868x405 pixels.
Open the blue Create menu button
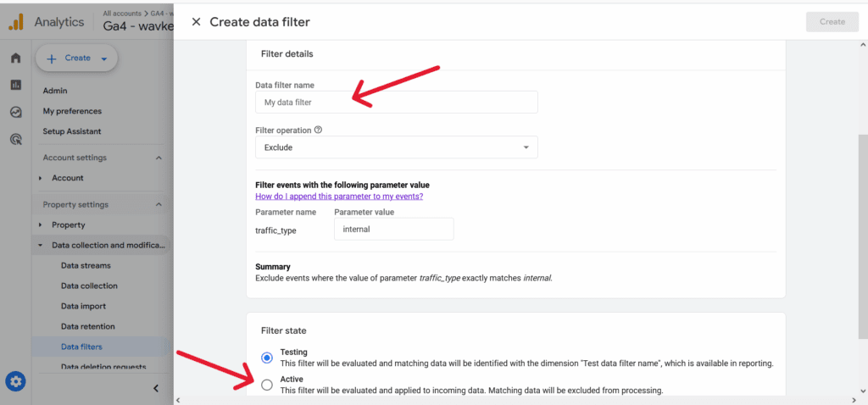click(76, 58)
